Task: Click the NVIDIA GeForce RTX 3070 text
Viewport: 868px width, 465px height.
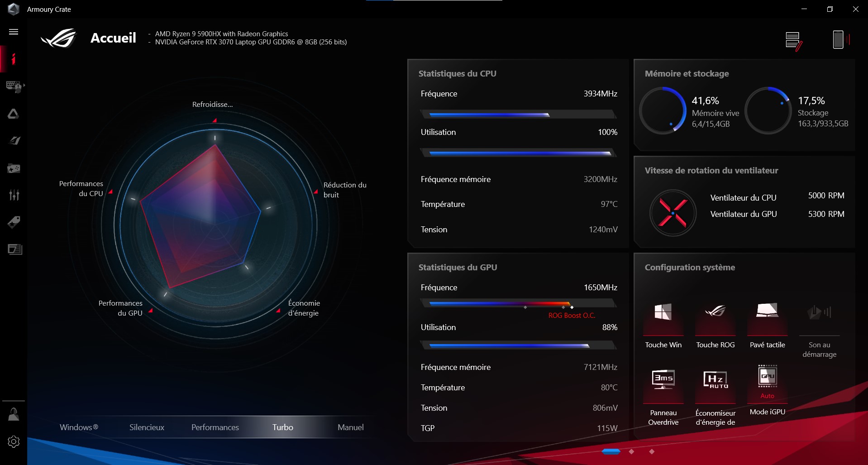Action: (251, 42)
